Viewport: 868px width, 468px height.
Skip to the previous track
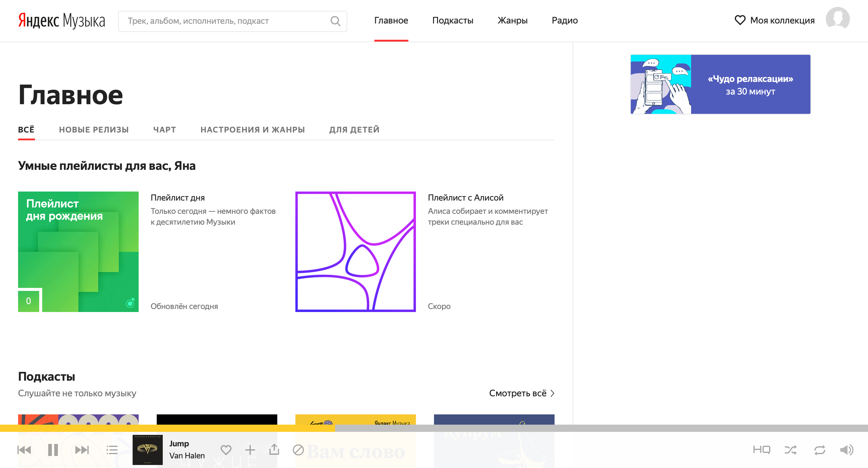pyautogui.click(x=24, y=450)
